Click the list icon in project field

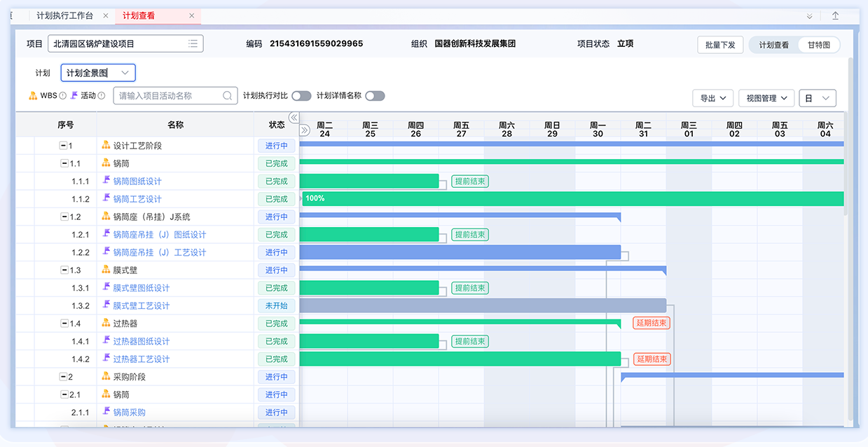point(193,43)
